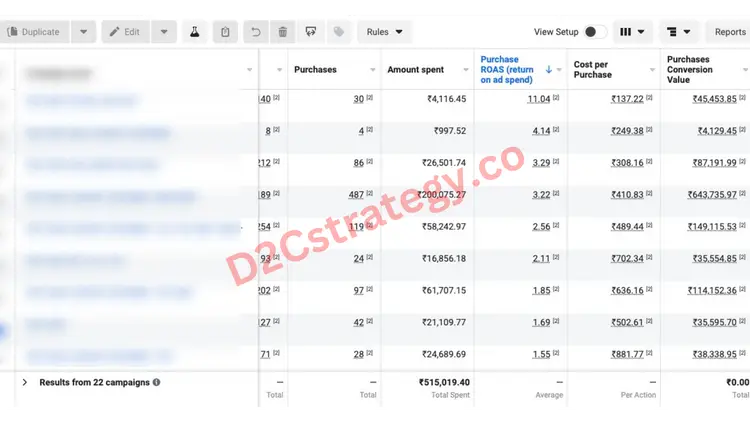Click the export/share icon in the toolbar
The height and width of the screenshot is (422, 750).
tap(311, 32)
